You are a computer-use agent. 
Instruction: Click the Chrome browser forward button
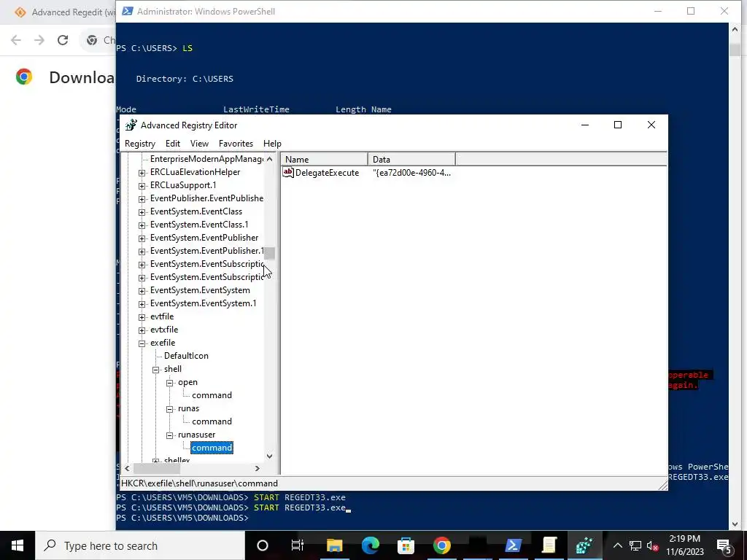[x=39, y=40]
